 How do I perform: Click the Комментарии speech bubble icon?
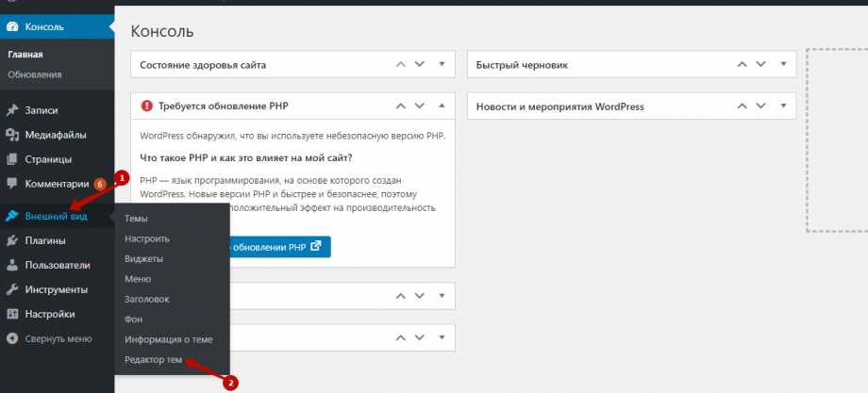12,183
